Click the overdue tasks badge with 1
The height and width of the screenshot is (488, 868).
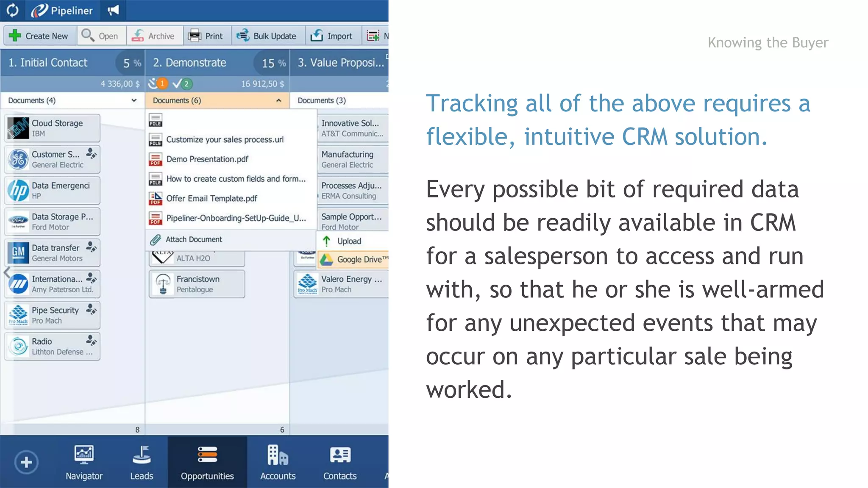click(x=158, y=83)
